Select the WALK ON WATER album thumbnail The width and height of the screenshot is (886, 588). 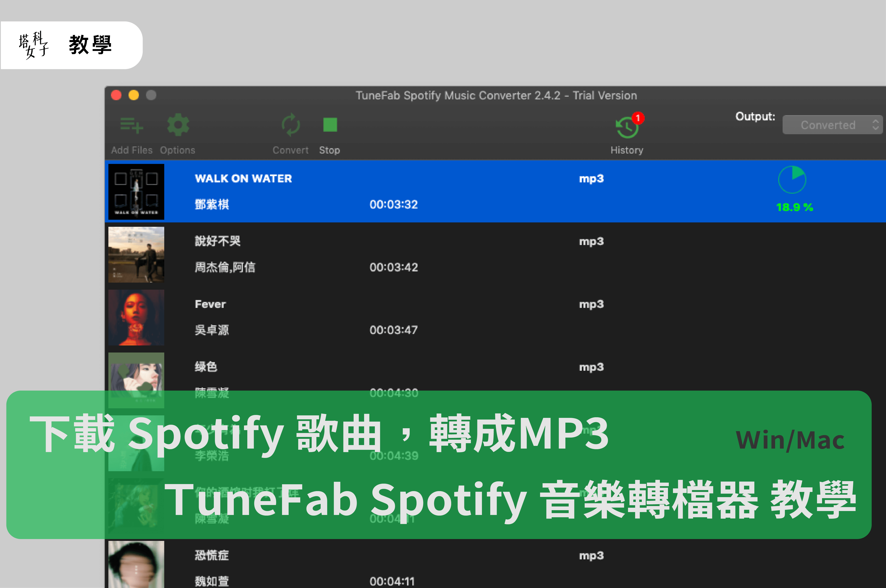(x=136, y=192)
